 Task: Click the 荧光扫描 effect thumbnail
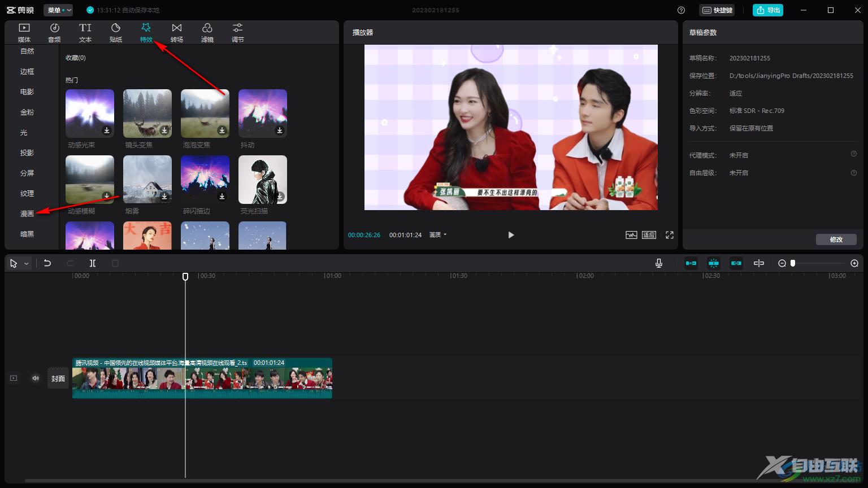coord(263,180)
